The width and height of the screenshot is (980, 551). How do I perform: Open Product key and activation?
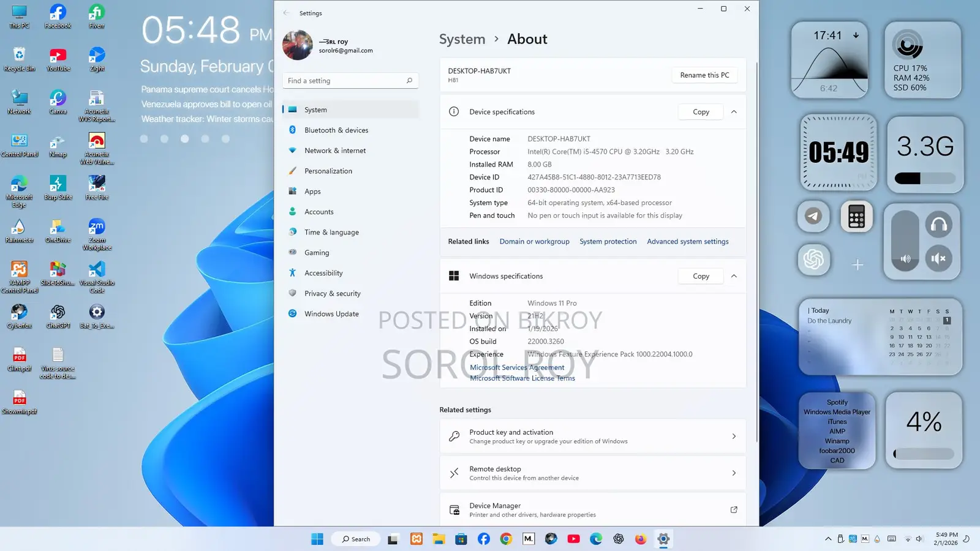pyautogui.click(x=593, y=437)
